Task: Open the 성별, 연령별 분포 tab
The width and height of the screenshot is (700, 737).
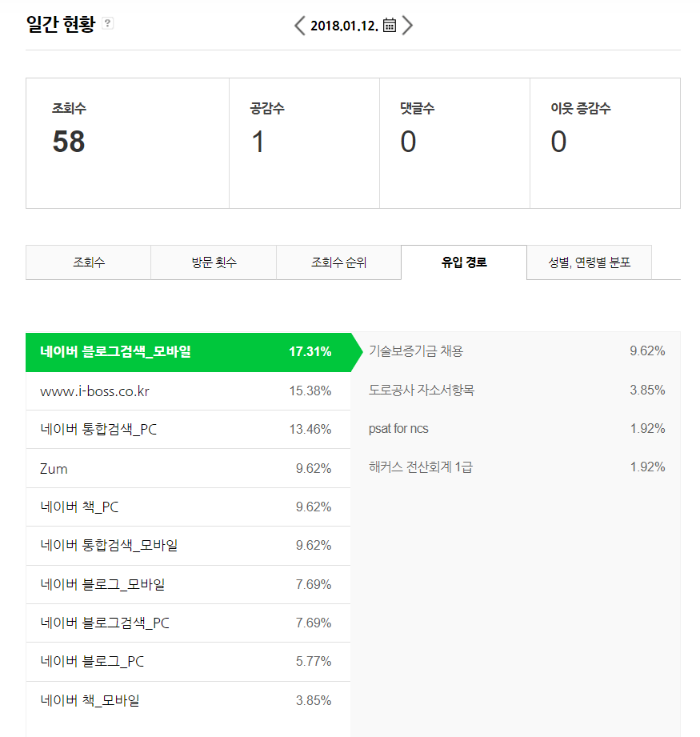Action: coord(589,262)
